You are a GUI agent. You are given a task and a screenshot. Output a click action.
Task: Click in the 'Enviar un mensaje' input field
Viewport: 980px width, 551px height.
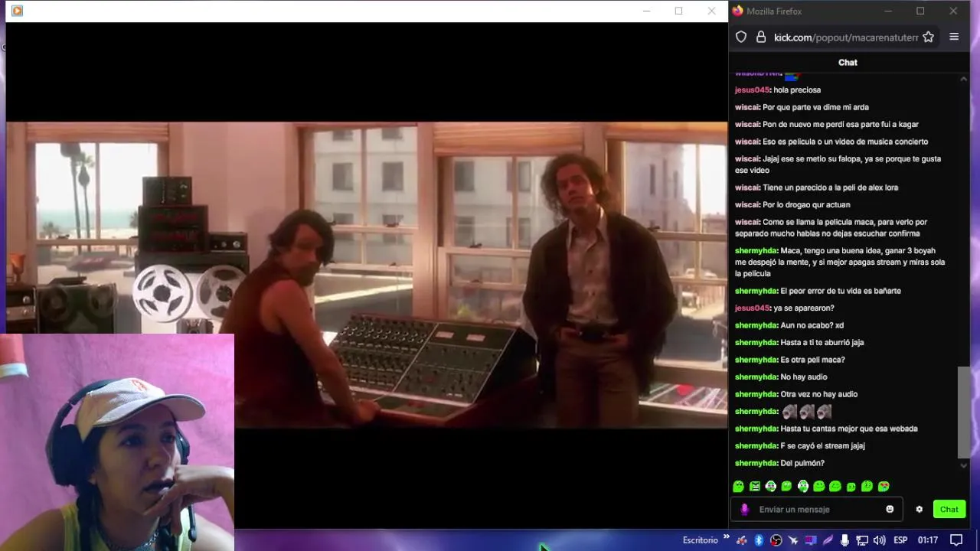[818, 509]
